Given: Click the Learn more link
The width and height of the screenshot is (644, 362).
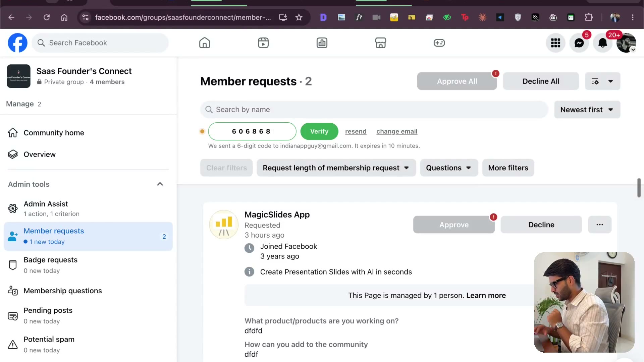Looking at the screenshot, I should (486, 295).
